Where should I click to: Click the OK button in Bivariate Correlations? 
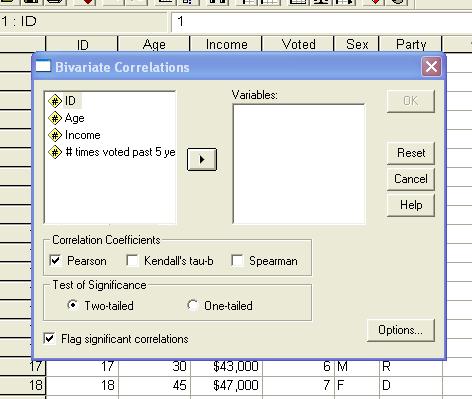click(x=411, y=101)
